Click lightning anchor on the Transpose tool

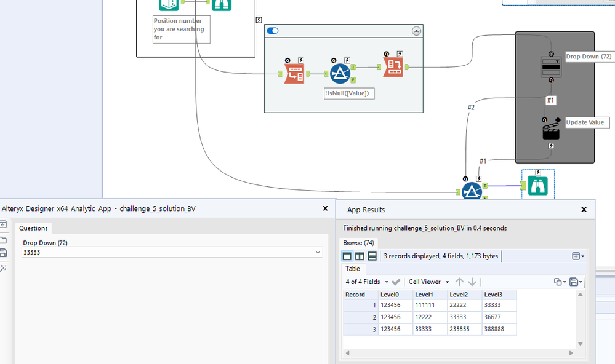click(301, 60)
